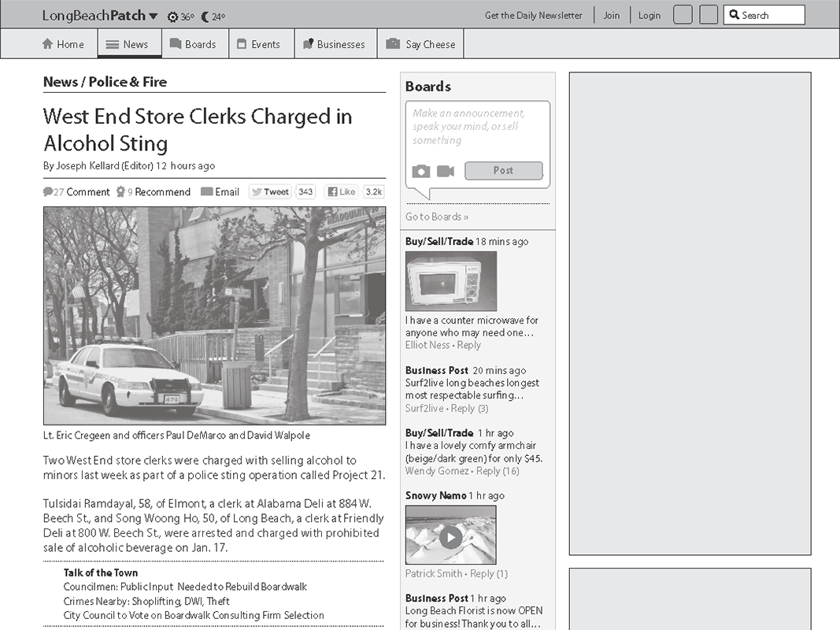
Task: Click the Tweet button
Action: coord(270,192)
